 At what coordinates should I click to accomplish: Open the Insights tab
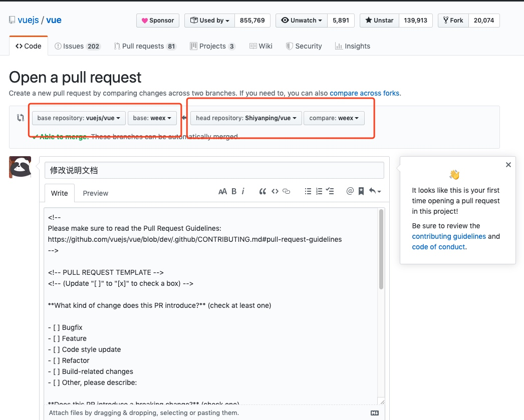(353, 46)
